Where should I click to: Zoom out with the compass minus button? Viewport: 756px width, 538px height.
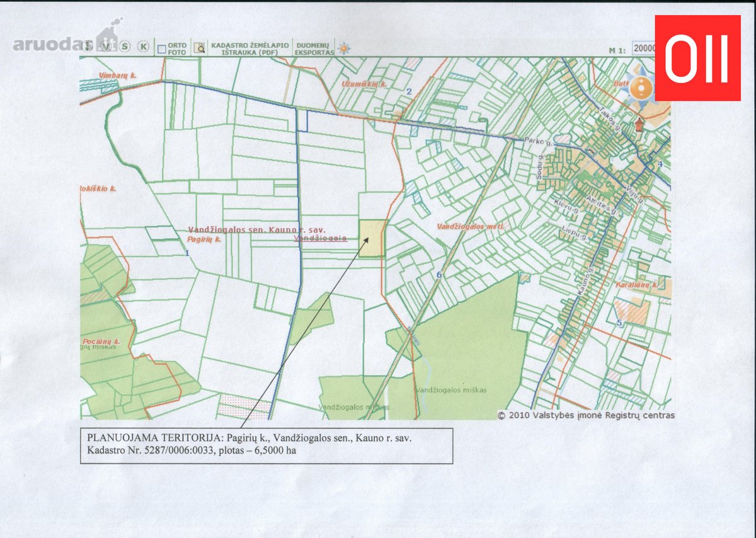point(641,94)
